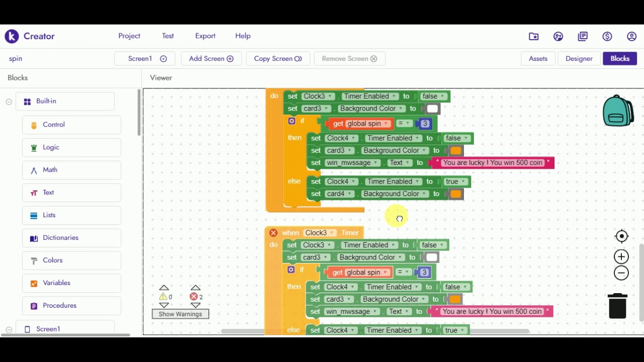The height and width of the screenshot is (362, 644).
Task: Open global spin variable dropdown in upper if
Action: coord(368,124)
